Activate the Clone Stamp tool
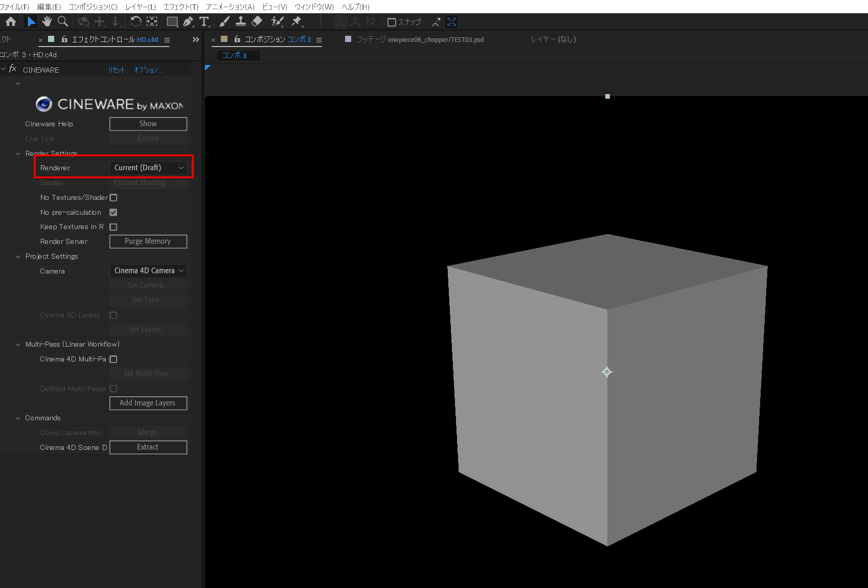This screenshot has height=588, width=868. pos(240,21)
